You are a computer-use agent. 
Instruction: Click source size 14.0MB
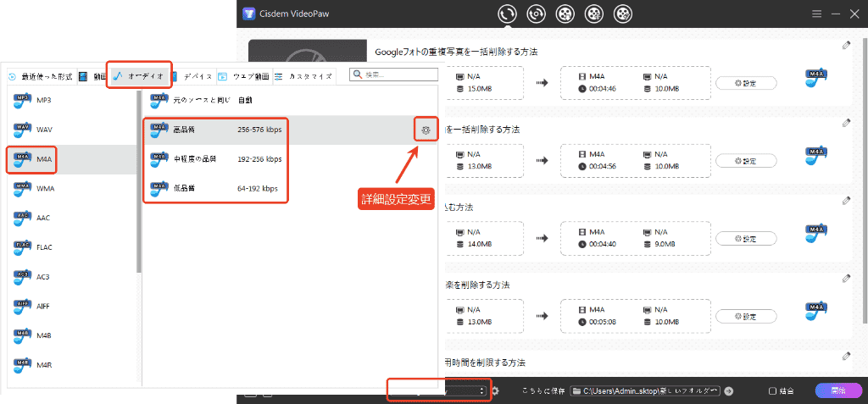pyautogui.click(x=480, y=244)
